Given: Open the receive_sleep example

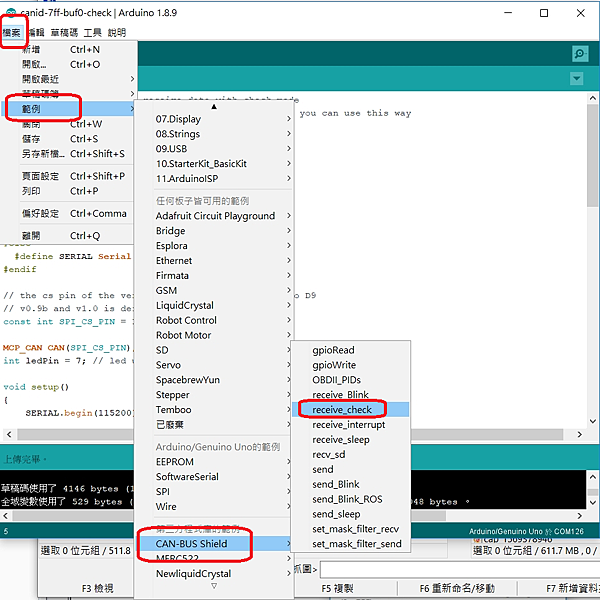Looking at the screenshot, I should pyautogui.click(x=351, y=440).
